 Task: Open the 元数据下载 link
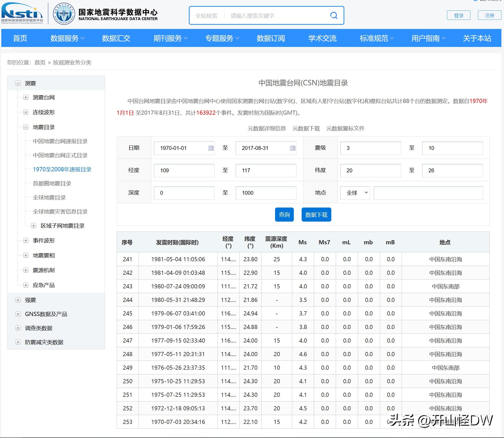pyautogui.click(x=306, y=128)
